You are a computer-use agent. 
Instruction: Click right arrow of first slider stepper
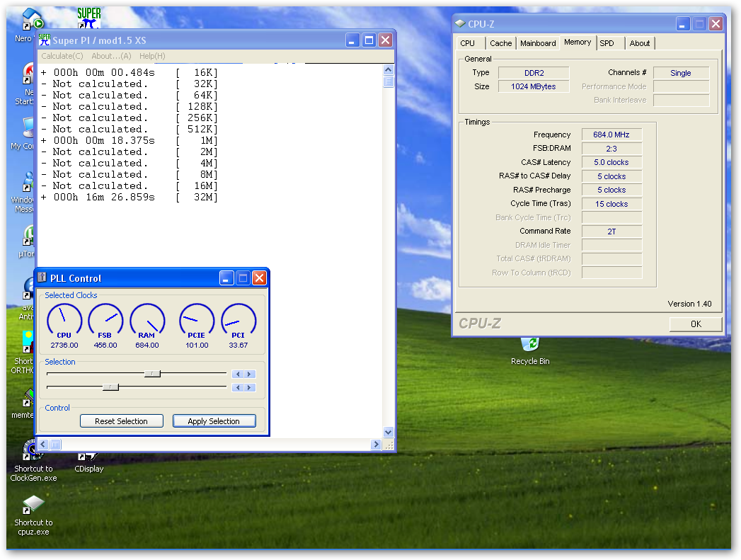pos(250,375)
